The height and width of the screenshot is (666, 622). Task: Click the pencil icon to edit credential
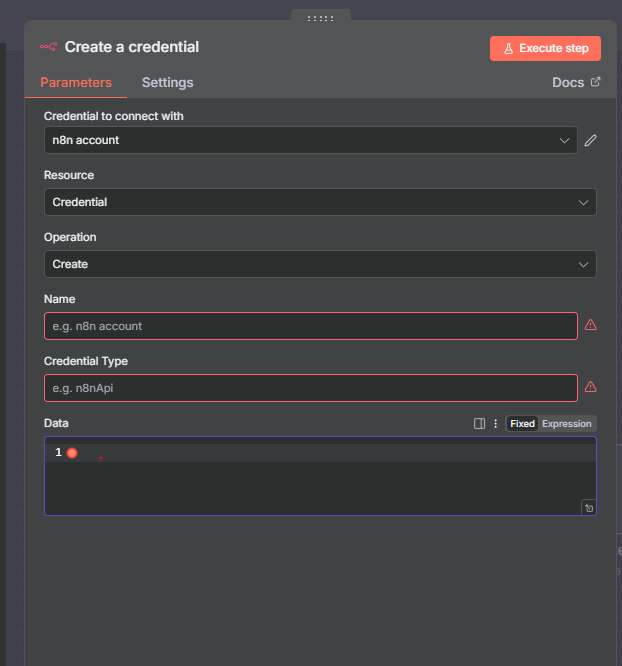pyautogui.click(x=591, y=141)
